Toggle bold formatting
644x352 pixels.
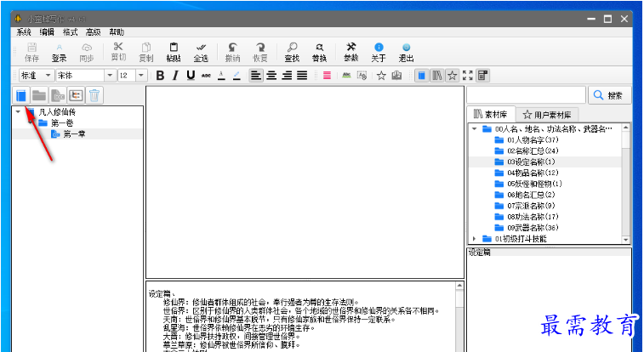coord(161,76)
